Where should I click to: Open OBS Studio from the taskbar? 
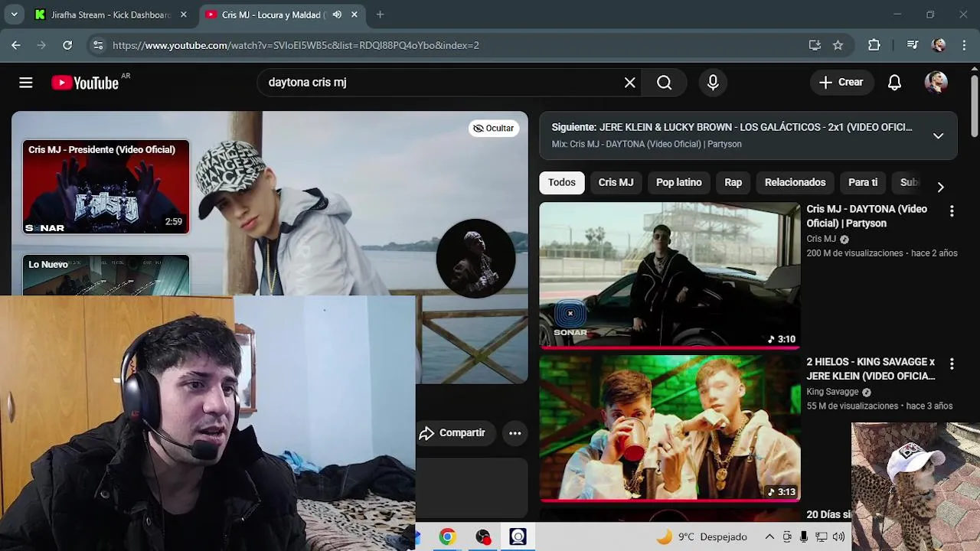click(x=482, y=537)
